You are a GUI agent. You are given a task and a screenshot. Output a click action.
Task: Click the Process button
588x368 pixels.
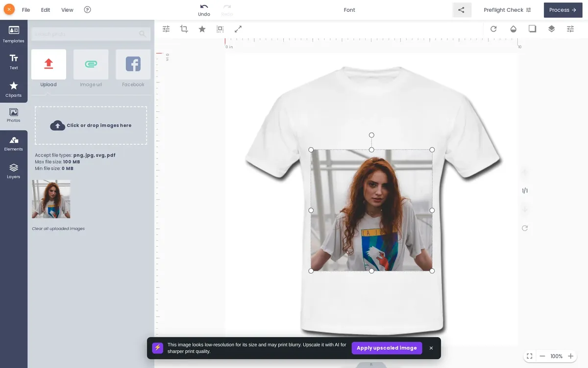(x=563, y=10)
